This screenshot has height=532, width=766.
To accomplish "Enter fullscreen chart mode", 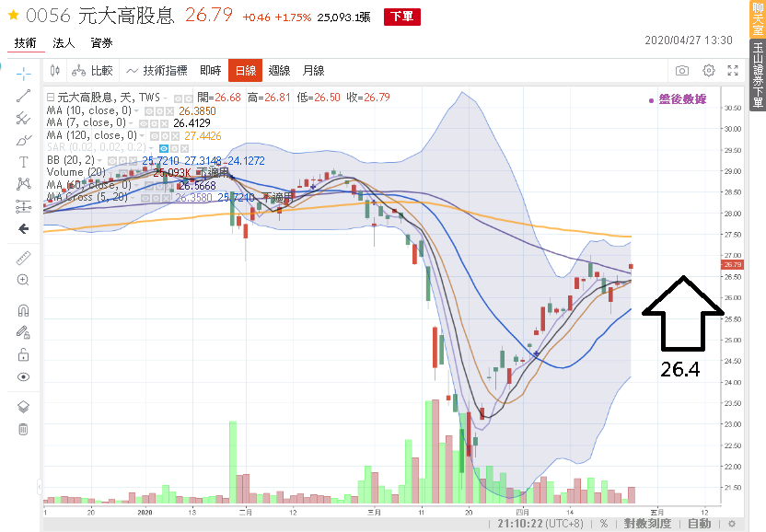I will tap(732, 71).
